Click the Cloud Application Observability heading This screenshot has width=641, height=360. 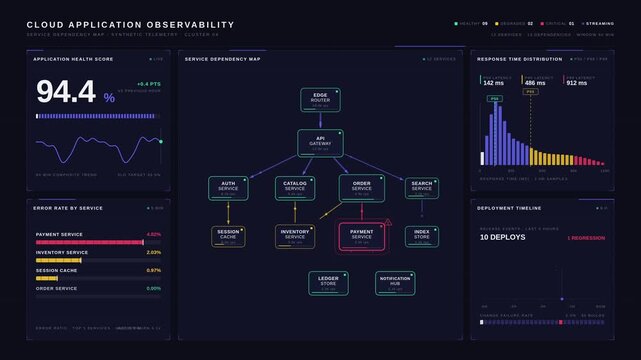[130, 25]
